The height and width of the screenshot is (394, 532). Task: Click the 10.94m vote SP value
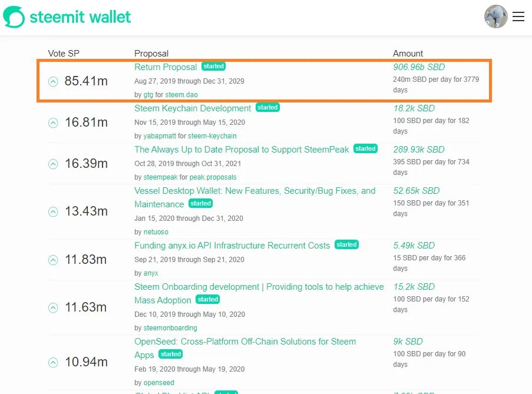86,362
